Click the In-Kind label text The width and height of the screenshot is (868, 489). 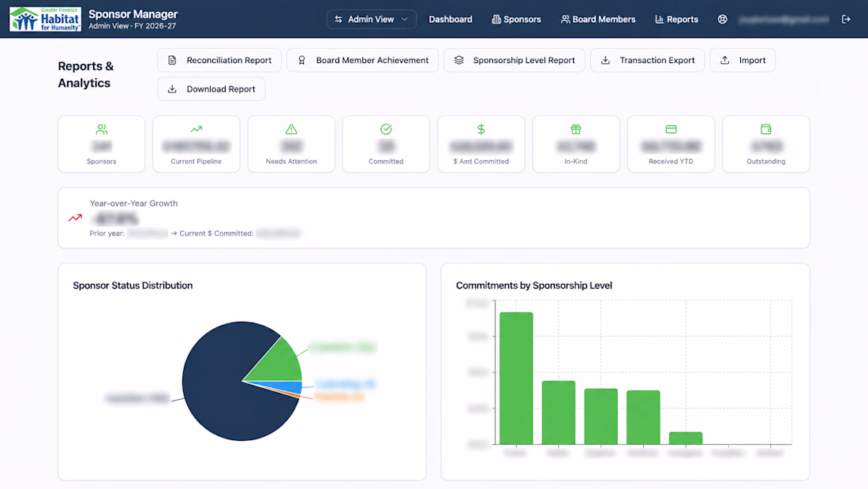pyautogui.click(x=576, y=162)
